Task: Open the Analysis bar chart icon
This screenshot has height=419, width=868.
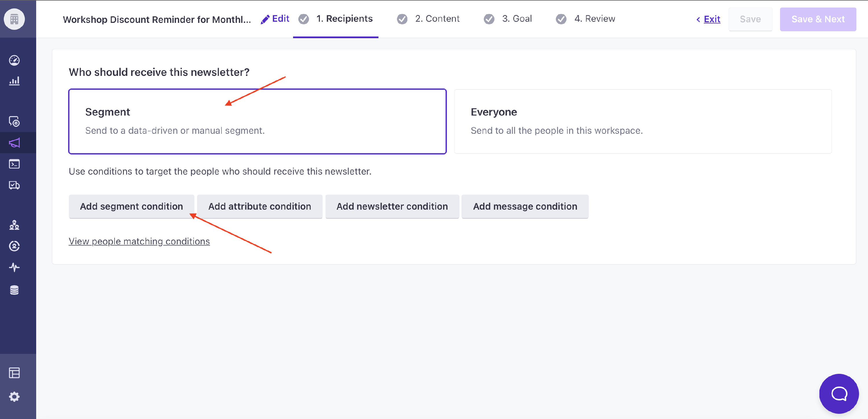Action: [x=14, y=80]
